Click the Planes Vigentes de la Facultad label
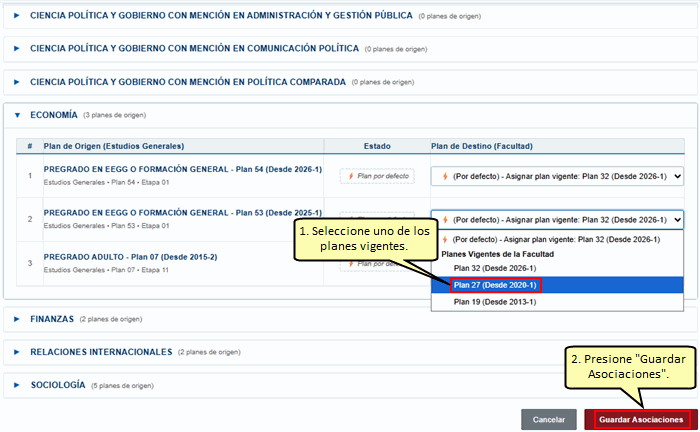Screen dimensions: 700x432 (498, 254)
